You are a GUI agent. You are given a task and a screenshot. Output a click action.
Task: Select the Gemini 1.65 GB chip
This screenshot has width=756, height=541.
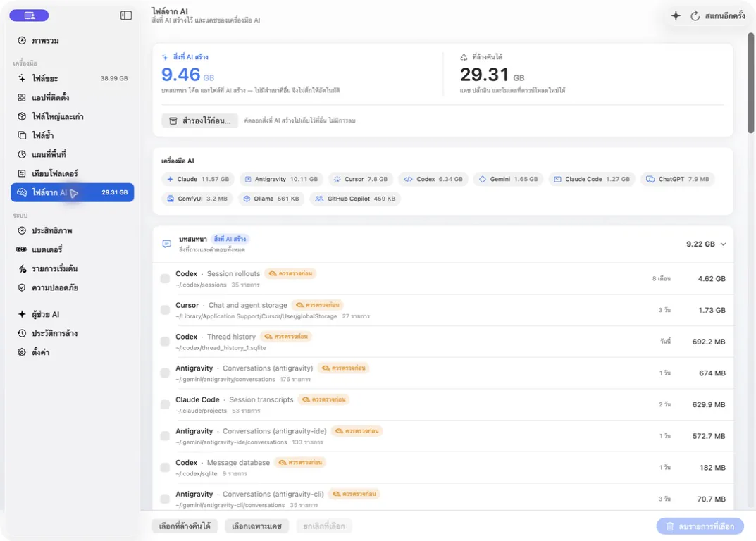click(508, 179)
